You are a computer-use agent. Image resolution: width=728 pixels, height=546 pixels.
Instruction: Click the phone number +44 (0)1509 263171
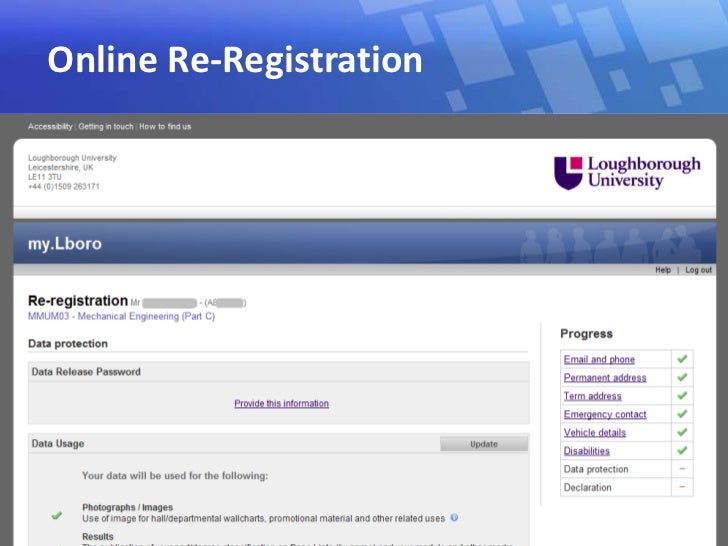[64, 187]
